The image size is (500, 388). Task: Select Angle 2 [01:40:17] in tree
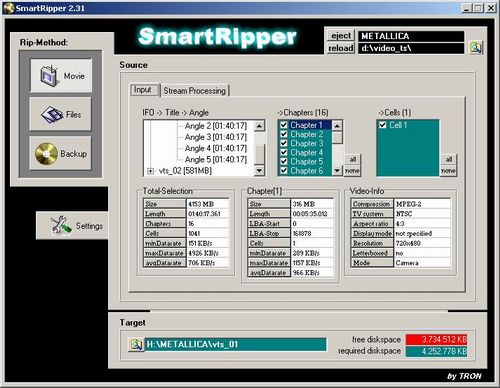coord(216,126)
